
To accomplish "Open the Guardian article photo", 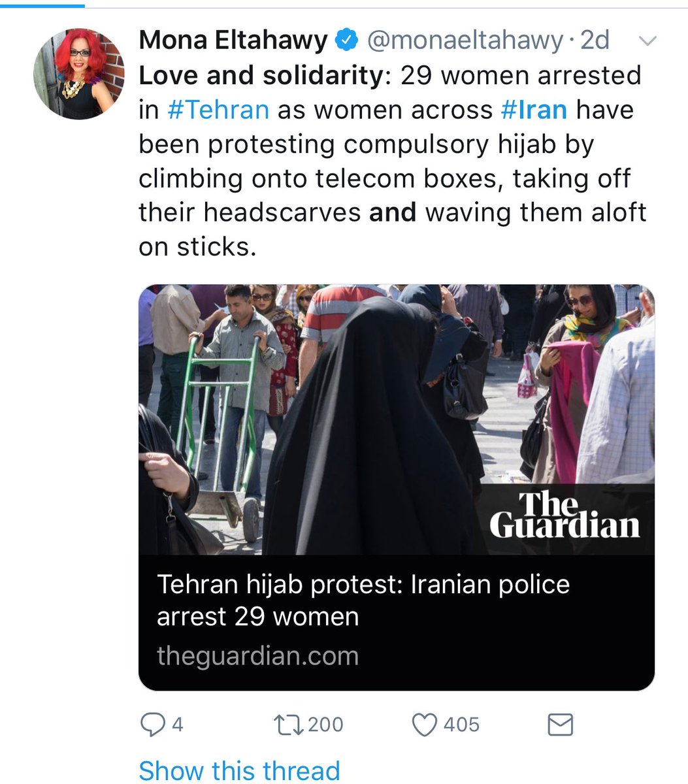I will [397, 419].
